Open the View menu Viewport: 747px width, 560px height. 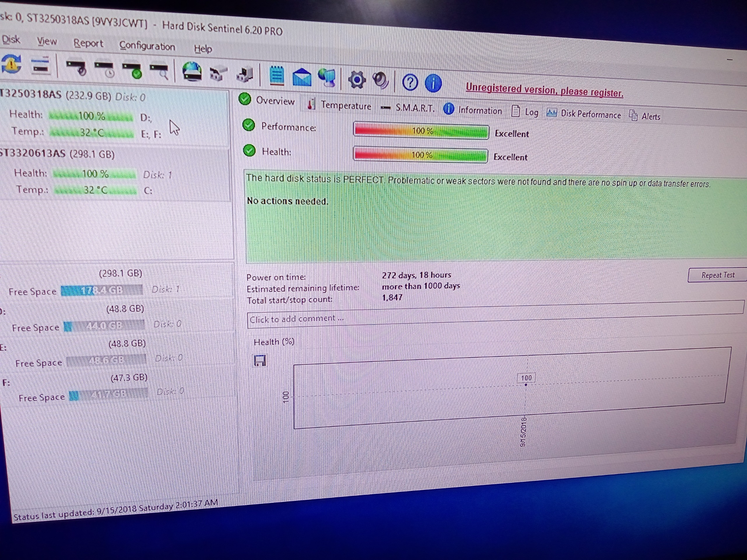47,41
